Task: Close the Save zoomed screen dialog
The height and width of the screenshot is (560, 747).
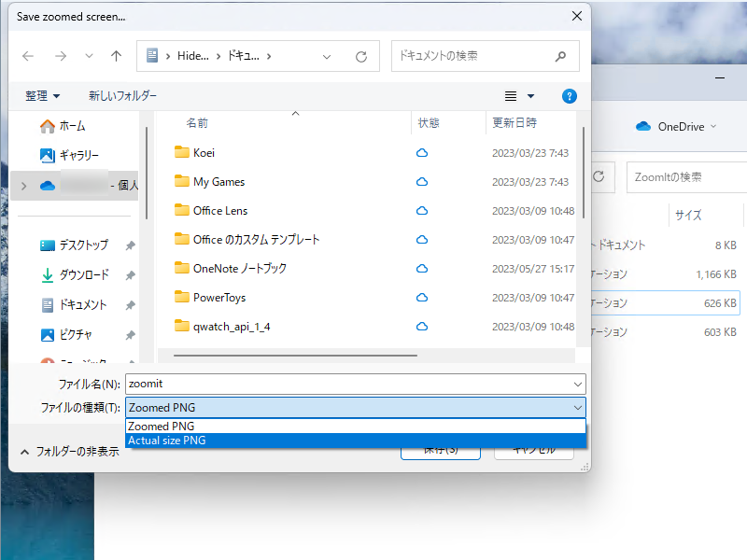Action: click(577, 16)
